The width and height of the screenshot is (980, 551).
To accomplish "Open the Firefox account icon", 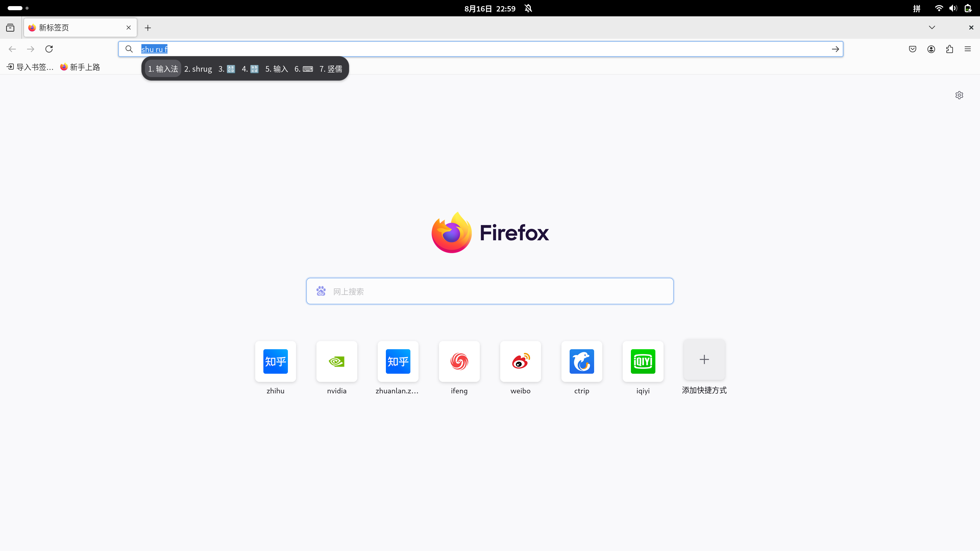I will pos(931,49).
